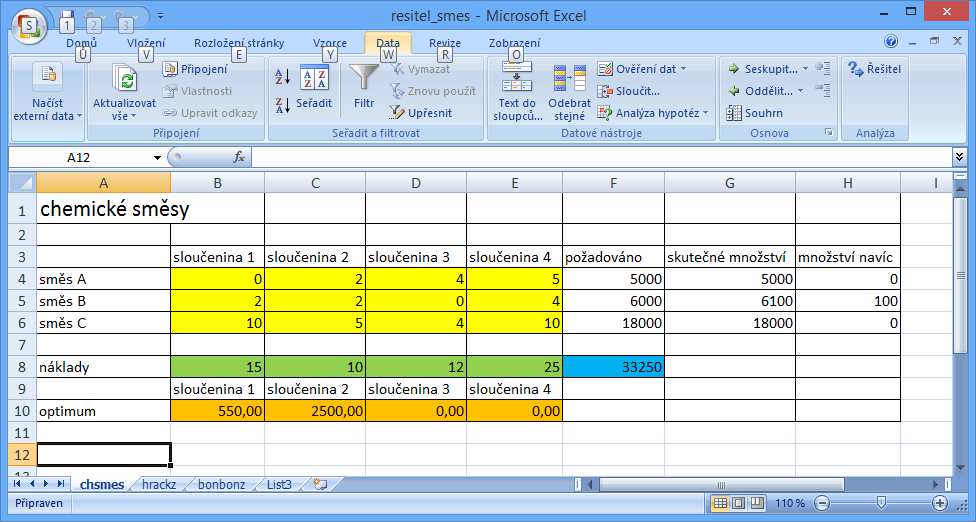
Task: Switch to Rozložení stránky tab
Action: (239, 43)
